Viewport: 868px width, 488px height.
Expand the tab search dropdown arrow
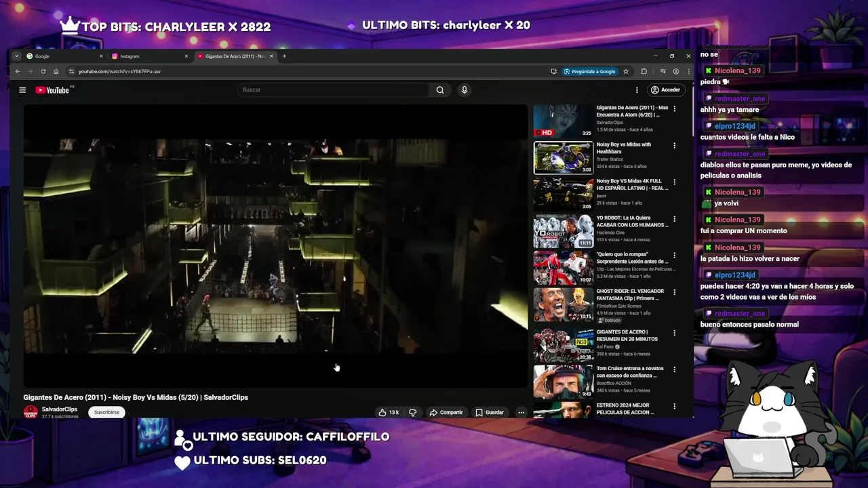point(17,56)
